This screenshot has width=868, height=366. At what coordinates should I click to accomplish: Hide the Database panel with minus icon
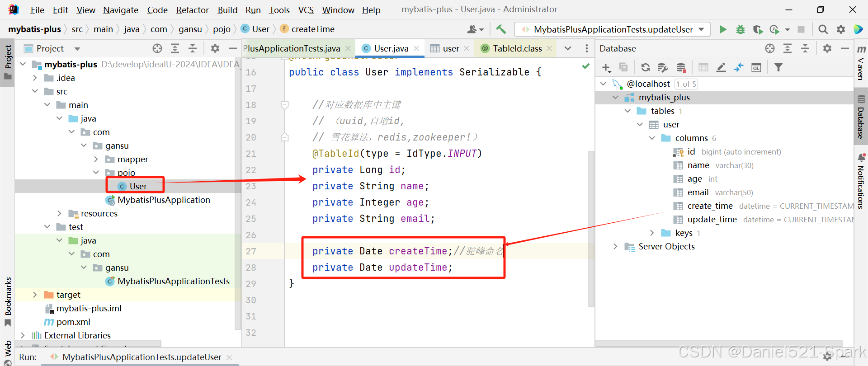pos(845,48)
